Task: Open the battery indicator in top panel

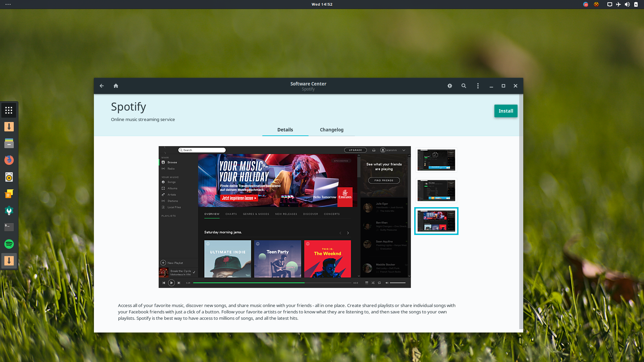Action: pos(636,4)
